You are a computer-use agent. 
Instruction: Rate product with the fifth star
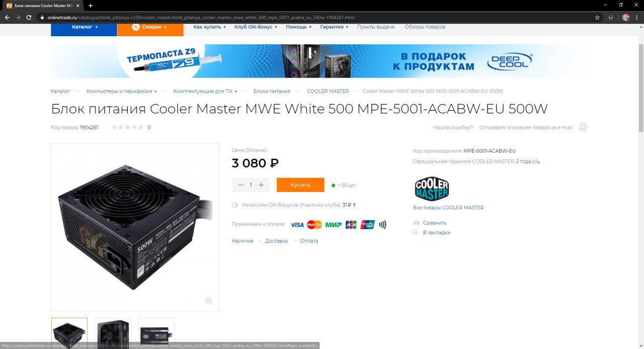click(x=141, y=127)
